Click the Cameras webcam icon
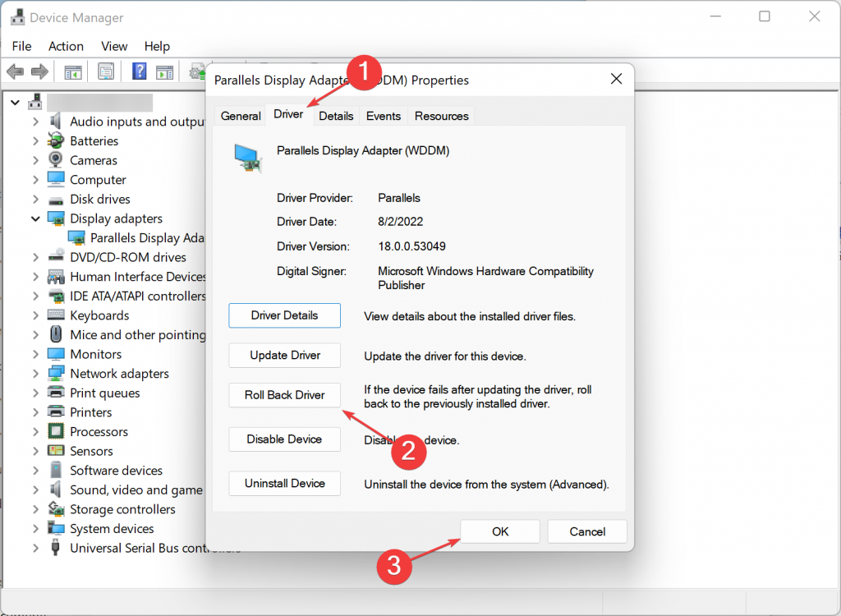This screenshot has height=616, width=841. [x=56, y=160]
